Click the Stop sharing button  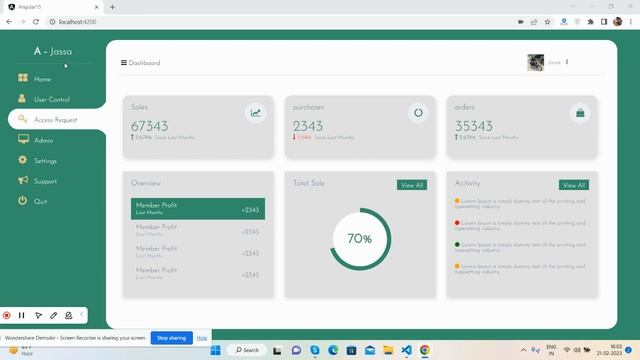coord(171,338)
